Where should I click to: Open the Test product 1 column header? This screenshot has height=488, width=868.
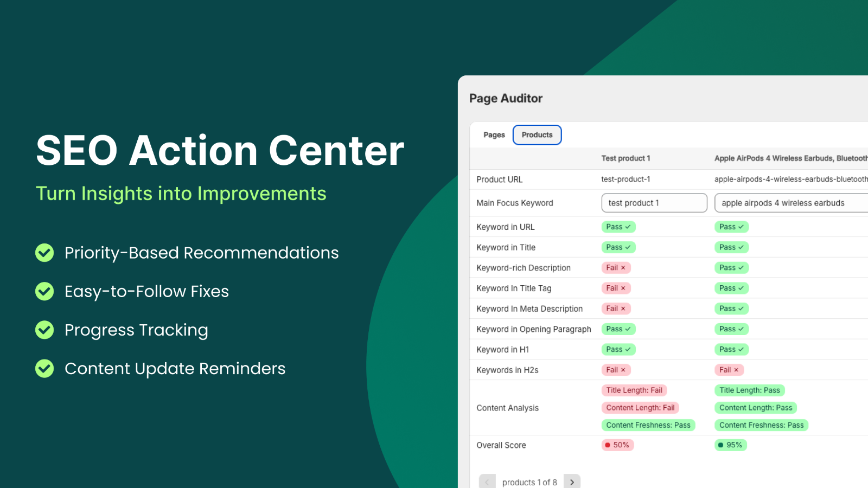(626, 158)
